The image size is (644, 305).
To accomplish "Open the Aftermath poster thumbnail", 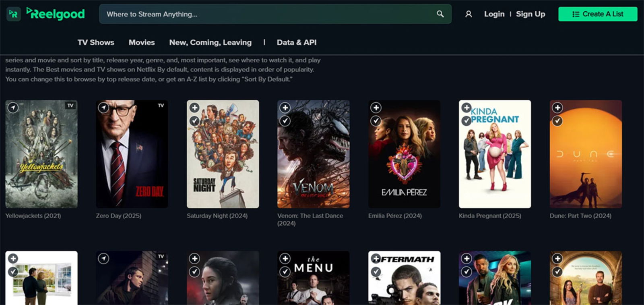I will (x=405, y=278).
